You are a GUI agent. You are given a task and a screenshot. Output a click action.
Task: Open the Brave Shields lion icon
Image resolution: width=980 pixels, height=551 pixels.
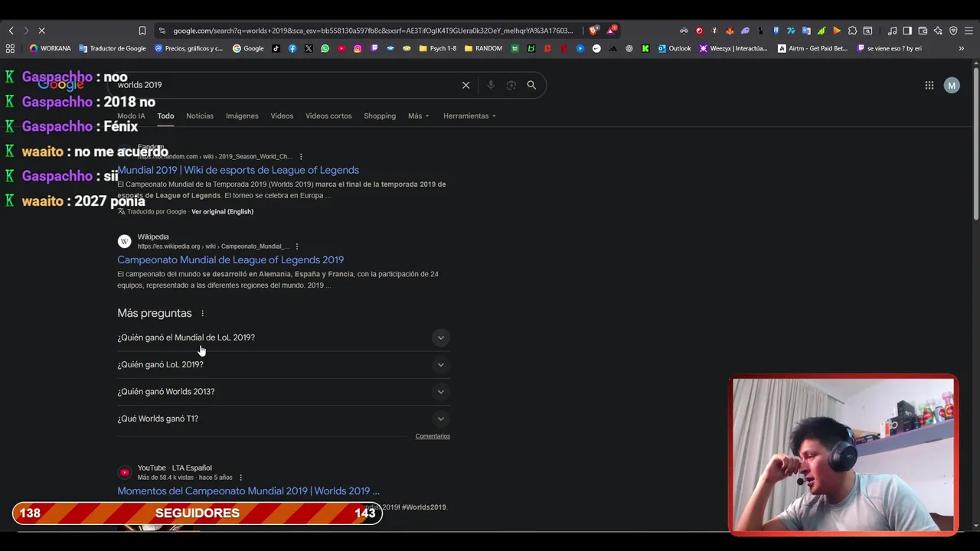click(593, 31)
